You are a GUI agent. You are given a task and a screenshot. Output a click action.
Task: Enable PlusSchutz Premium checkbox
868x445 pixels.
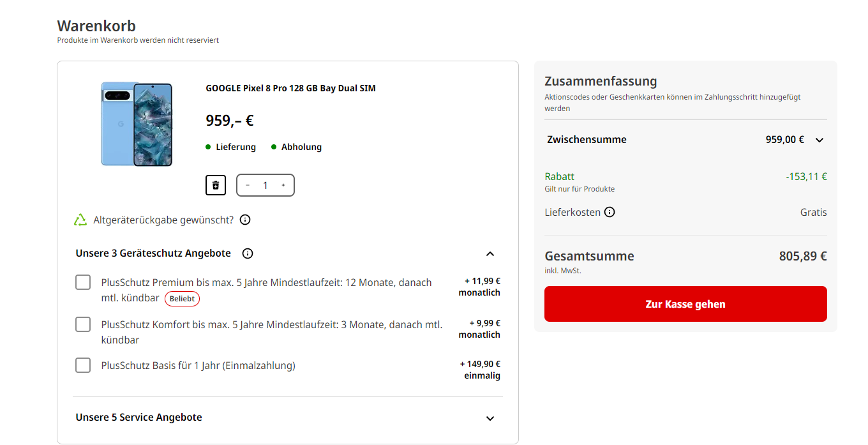click(x=83, y=282)
